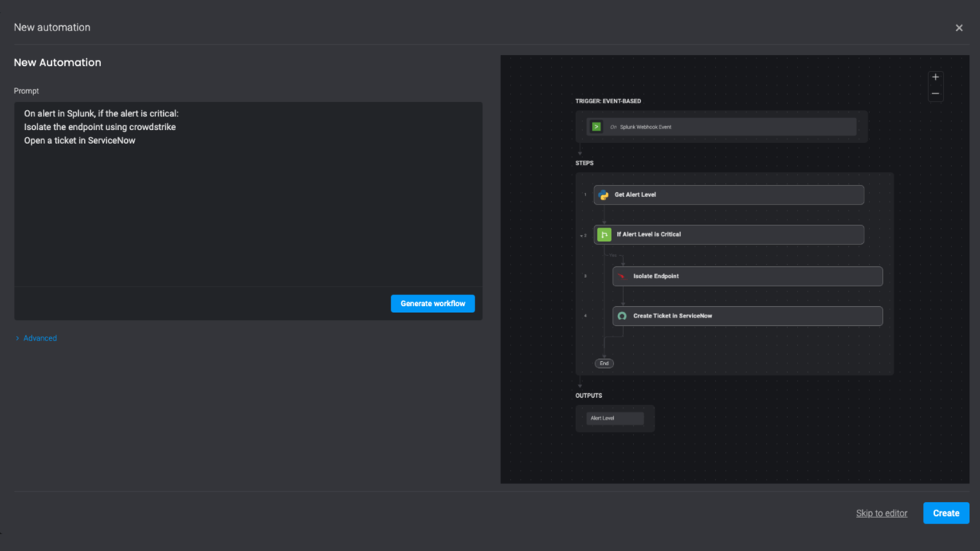Click the End node
The image size is (980, 551).
point(604,364)
